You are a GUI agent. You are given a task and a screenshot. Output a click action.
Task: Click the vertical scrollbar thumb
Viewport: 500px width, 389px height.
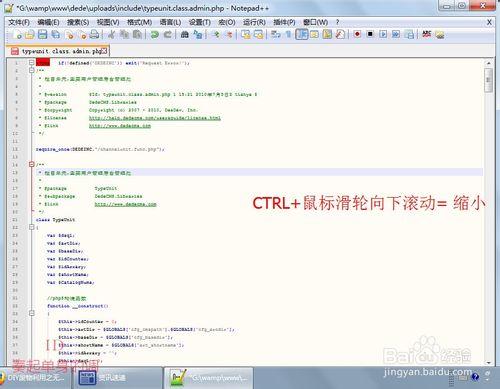tap(488, 80)
